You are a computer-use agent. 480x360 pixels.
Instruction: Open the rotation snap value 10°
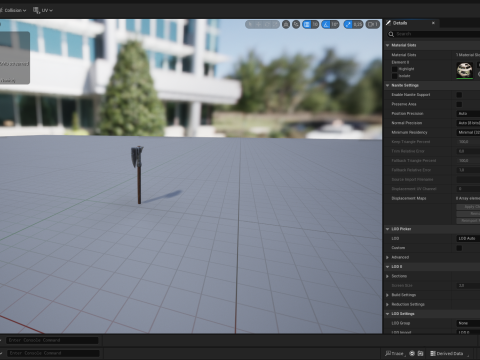(335, 24)
